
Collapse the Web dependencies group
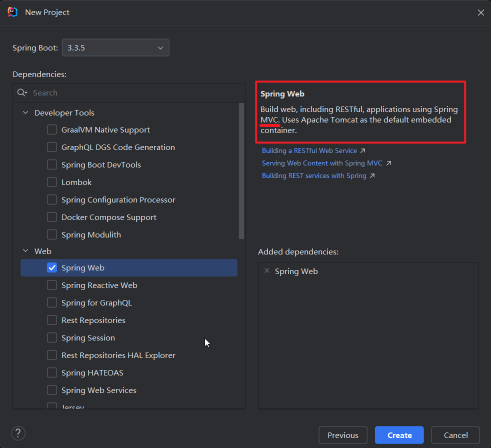tap(25, 251)
